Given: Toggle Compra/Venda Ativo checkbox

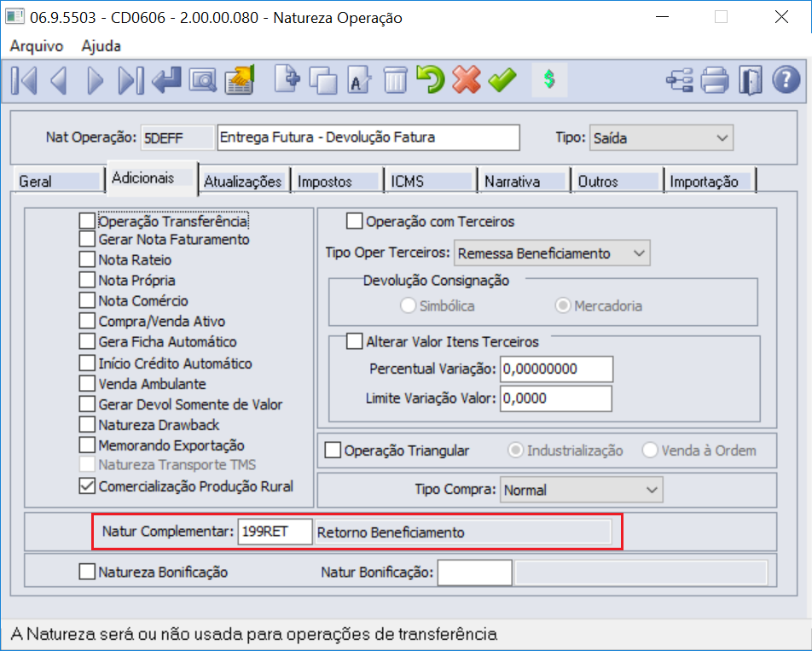Looking at the screenshot, I should point(87,321).
